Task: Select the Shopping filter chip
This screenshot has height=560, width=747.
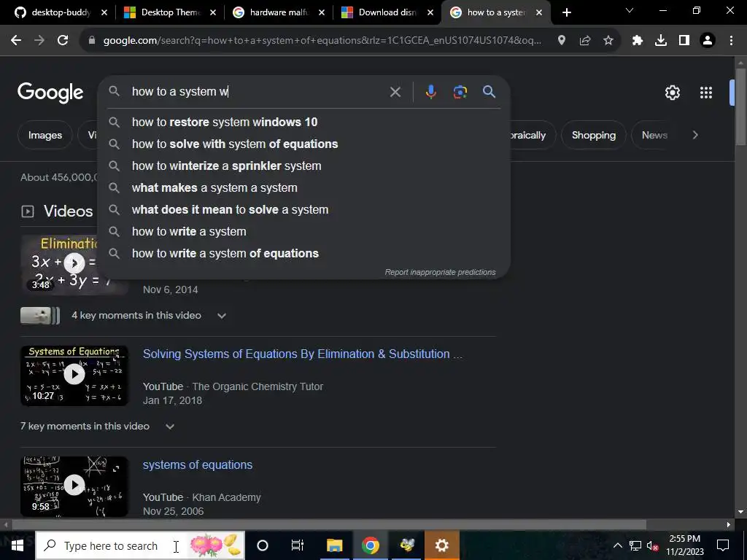Action: tap(594, 135)
